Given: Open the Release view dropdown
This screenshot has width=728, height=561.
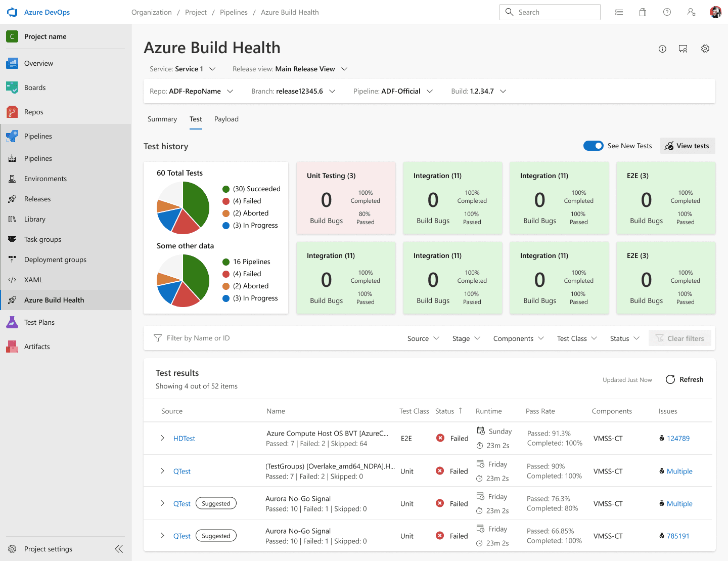Looking at the screenshot, I should point(290,69).
